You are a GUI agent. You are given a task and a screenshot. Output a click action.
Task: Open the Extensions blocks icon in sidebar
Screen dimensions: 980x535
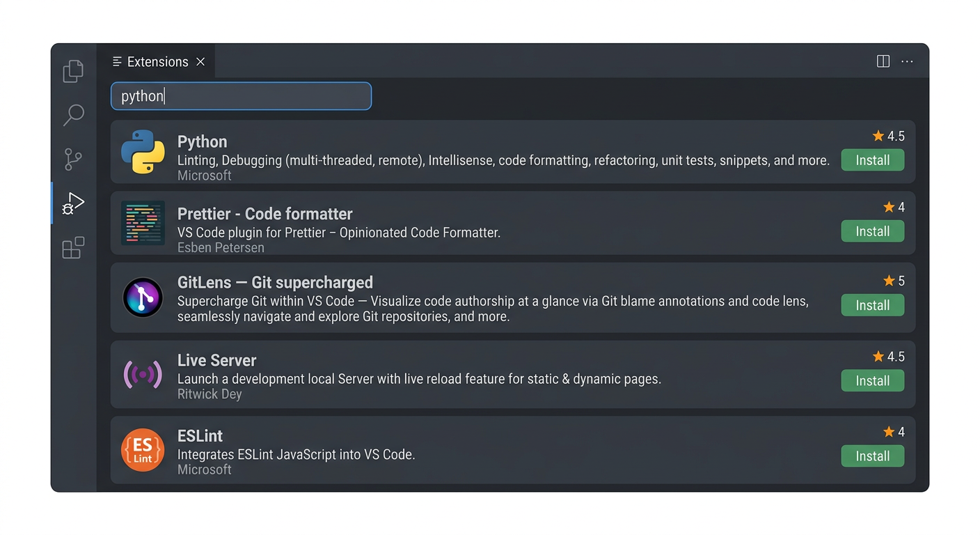click(x=73, y=247)
